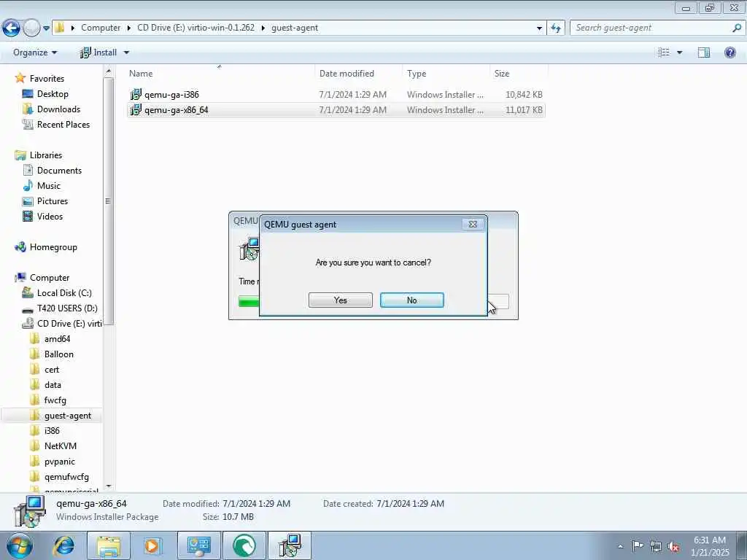
Task: Open the fwcfg folder in the tree
Action: pyautogui.click(x=55, y=400)
